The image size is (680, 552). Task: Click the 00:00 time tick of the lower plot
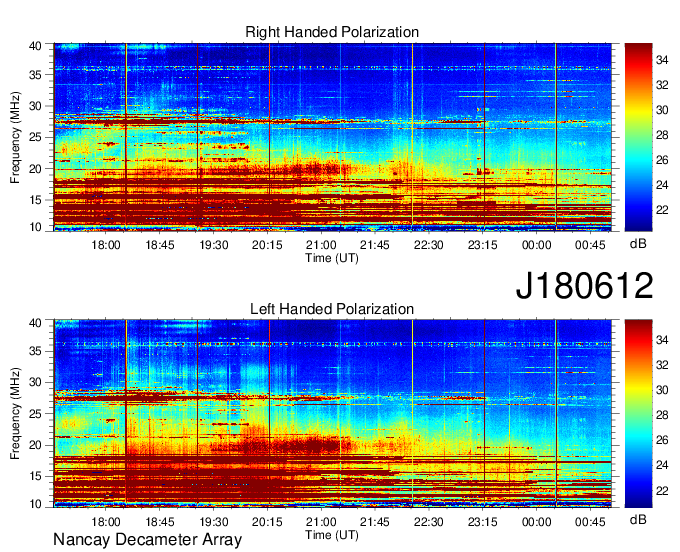536,522
